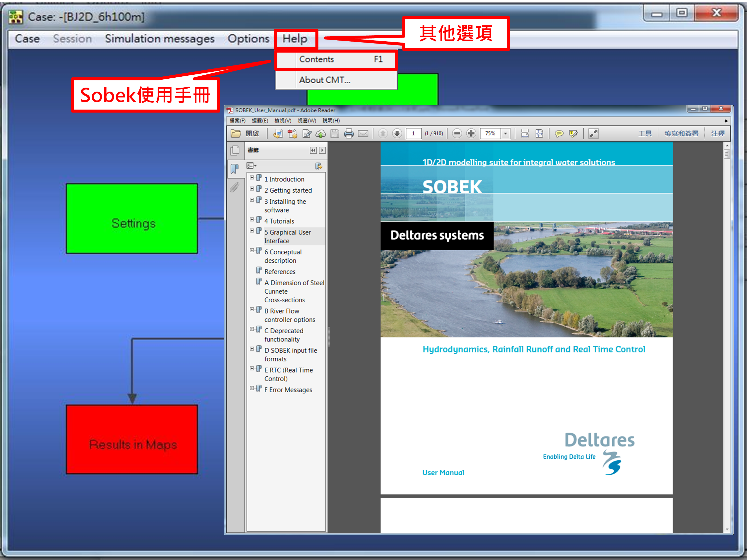Open the 檔案(F) menu in Adobe Reader
Screen dimensions: 747x560
[x=237, y=121]
